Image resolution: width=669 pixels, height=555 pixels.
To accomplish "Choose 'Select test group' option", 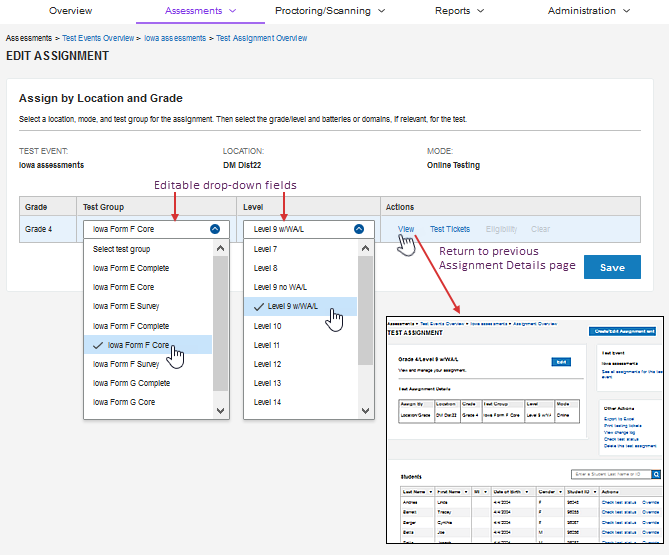I will point(148,249).
